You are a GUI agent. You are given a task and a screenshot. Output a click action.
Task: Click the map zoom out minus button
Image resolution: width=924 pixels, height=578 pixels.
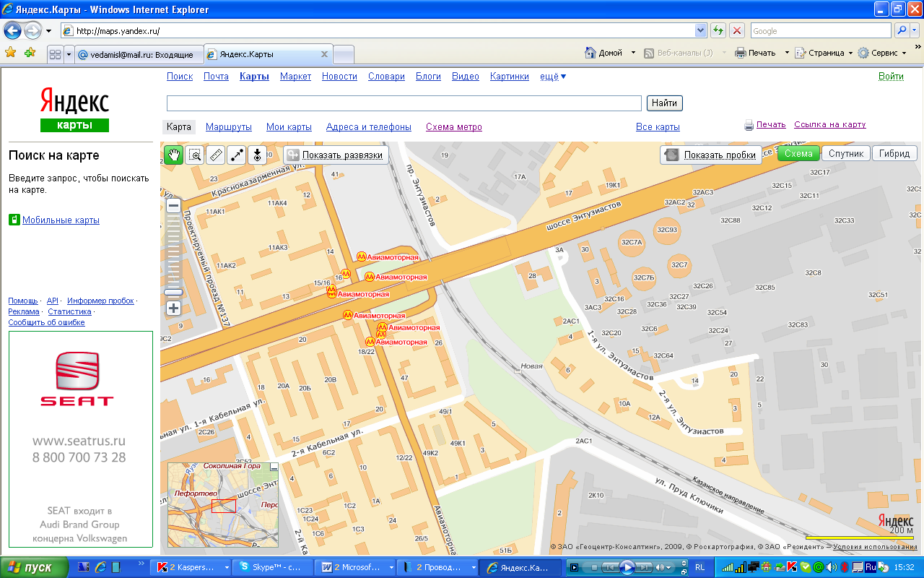coord(173,206)
